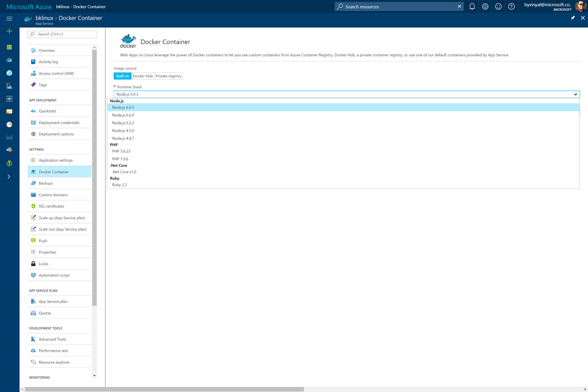This screenshot has width=588, height=392.
Task: Switch image source to Docker Hub
Action: [x=142, y=76]
